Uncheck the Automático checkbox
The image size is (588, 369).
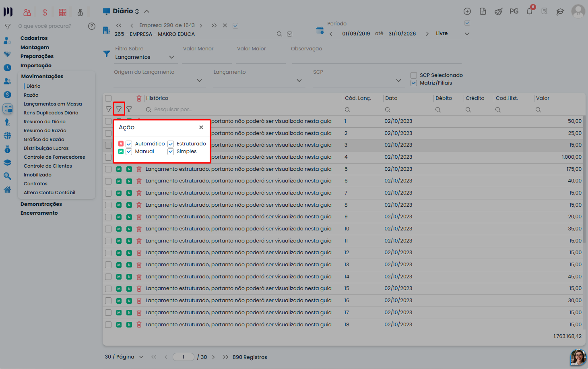(129, 144)
